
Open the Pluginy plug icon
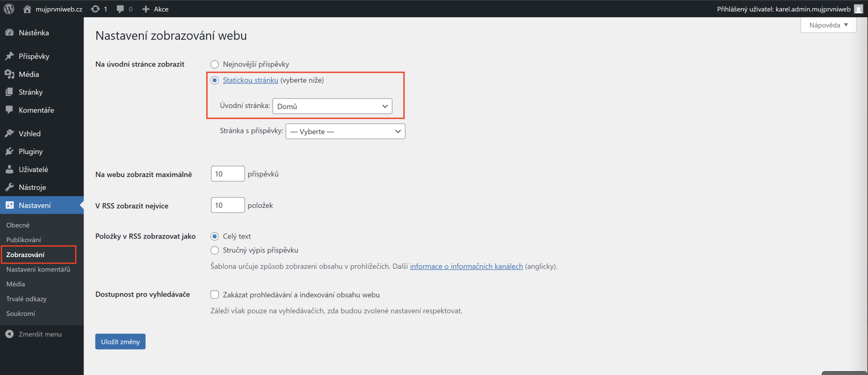pos(9,151)
